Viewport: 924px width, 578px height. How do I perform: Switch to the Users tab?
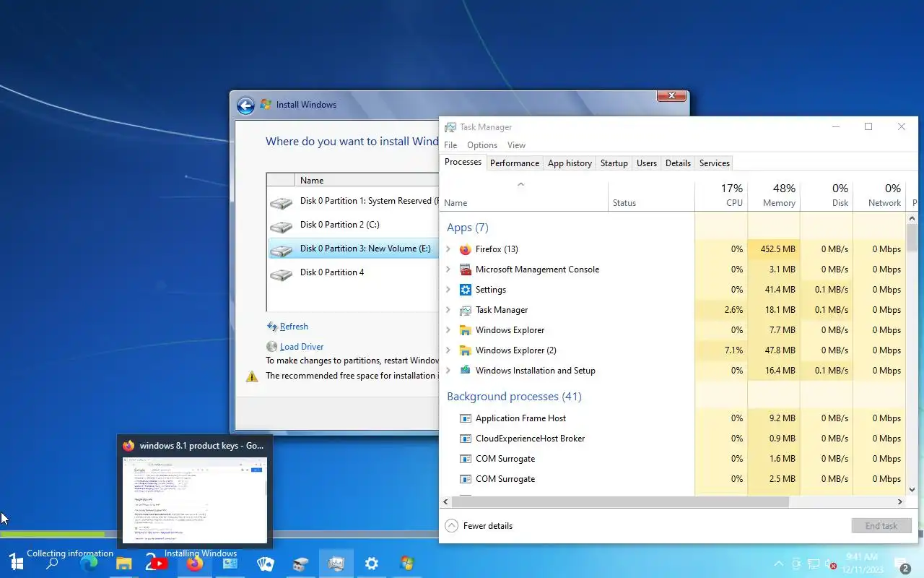tap(647, 163)
